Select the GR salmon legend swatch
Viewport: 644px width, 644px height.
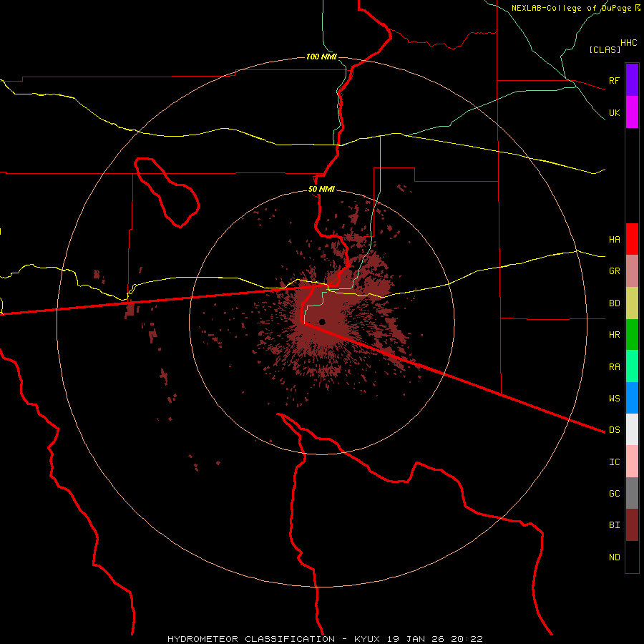pos(632,271)
